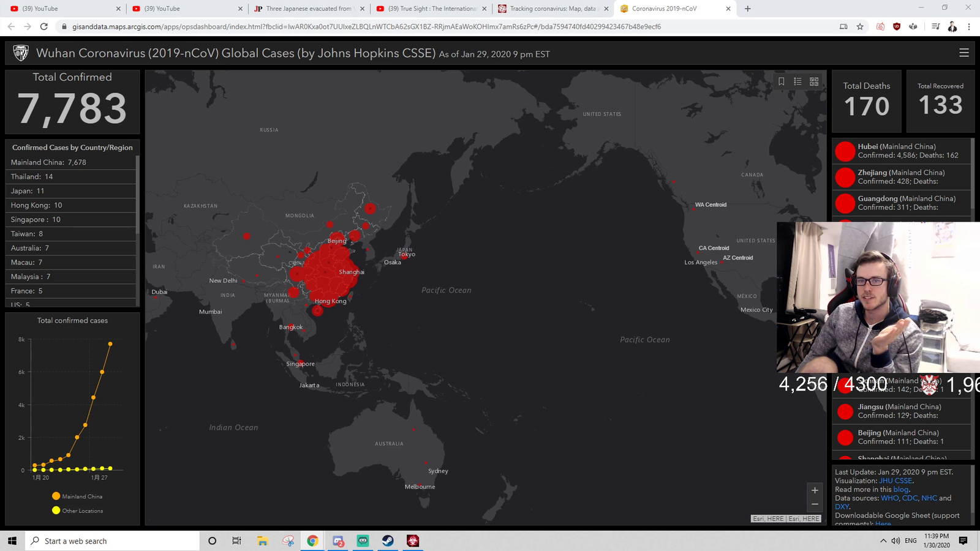Select the Zhejiang province entry
The image size is (980, 551).
tap(902, 177)
